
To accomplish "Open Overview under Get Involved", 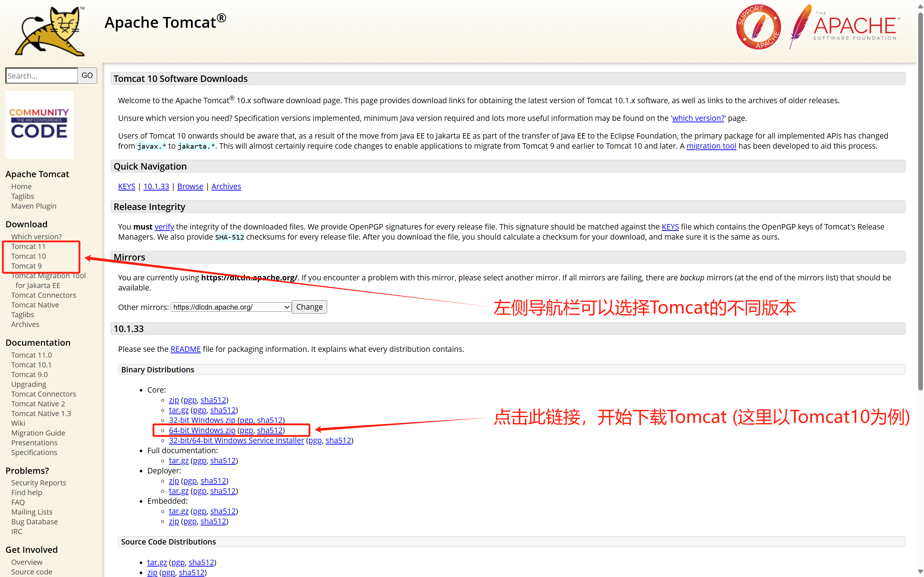I will [27, 562].
